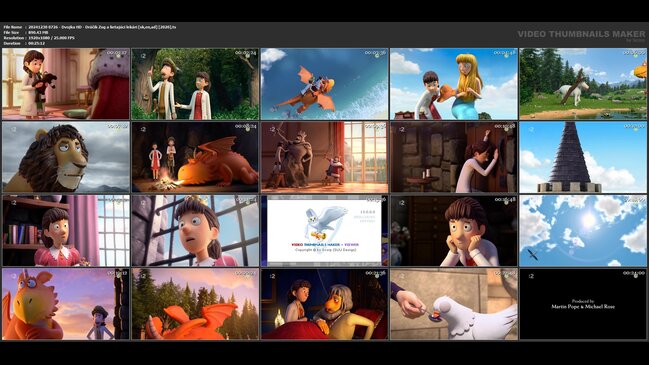
Task: Open the knight armor room thumbnail
Action: point(324,157)
